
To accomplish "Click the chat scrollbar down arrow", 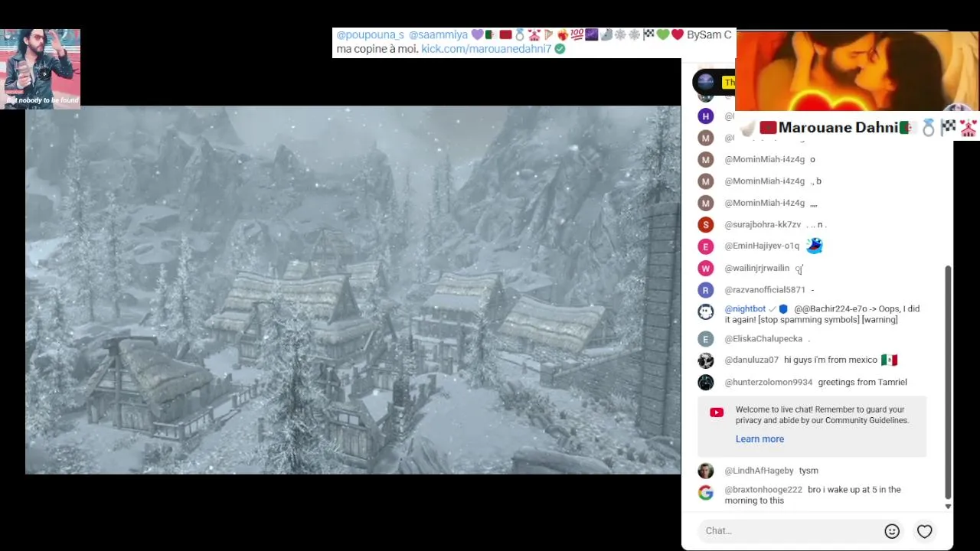I will [x=948, y=507].
